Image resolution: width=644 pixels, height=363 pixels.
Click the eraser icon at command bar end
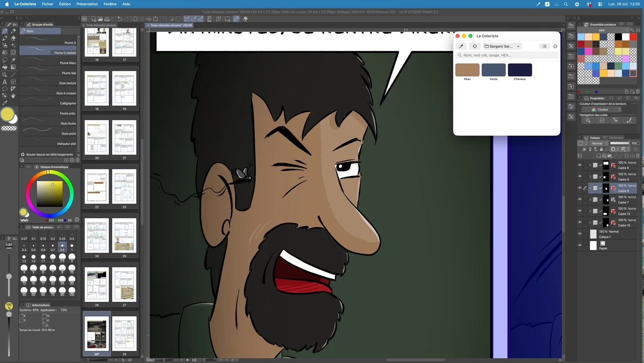pyautogui.click(x=245, y=19)
